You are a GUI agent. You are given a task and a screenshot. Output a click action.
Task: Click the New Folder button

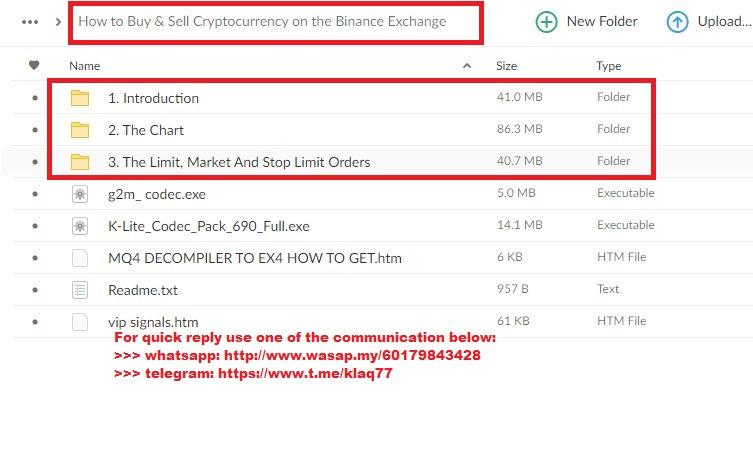pyautogui.click(x=586, y=21)
